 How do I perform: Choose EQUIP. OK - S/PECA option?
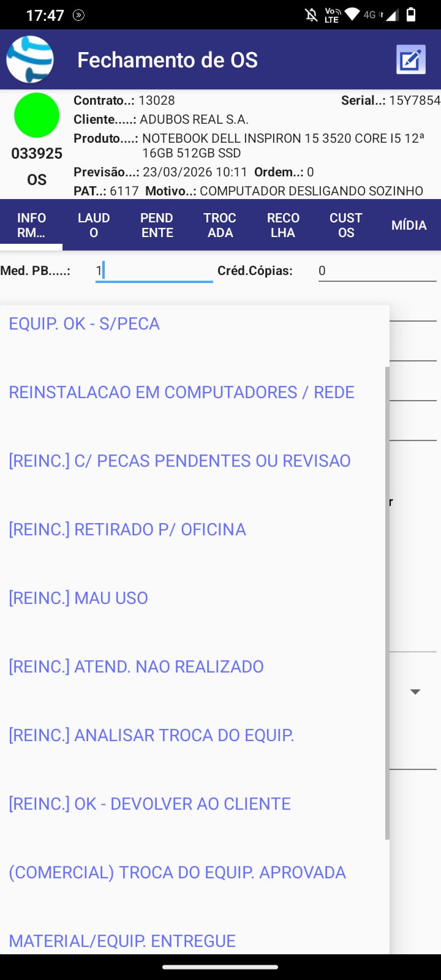click(85, 323)
